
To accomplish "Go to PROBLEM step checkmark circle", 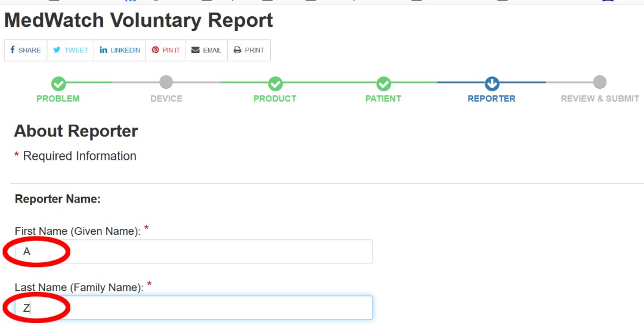I will tap(58, 83).
